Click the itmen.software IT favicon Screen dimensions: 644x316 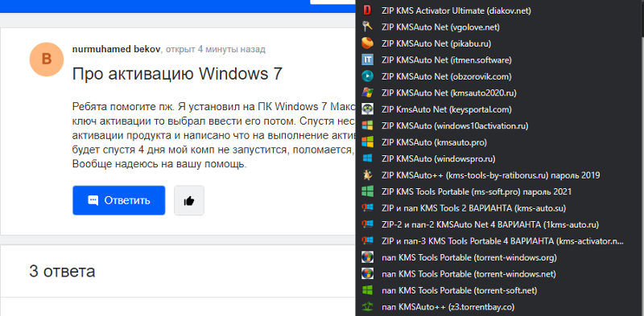point(367,60)
